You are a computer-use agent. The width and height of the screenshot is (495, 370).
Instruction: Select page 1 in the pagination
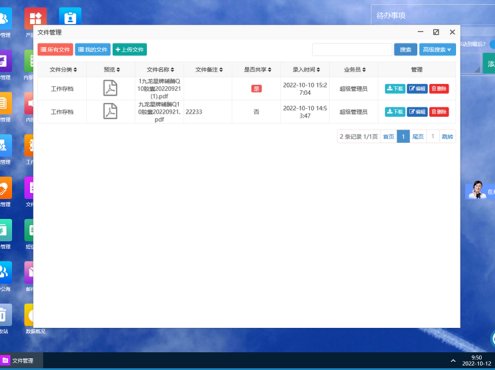pos(403,136)
